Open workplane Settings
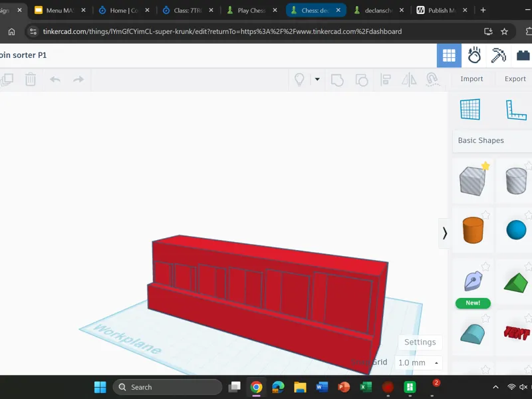 (x=420, y=342)
